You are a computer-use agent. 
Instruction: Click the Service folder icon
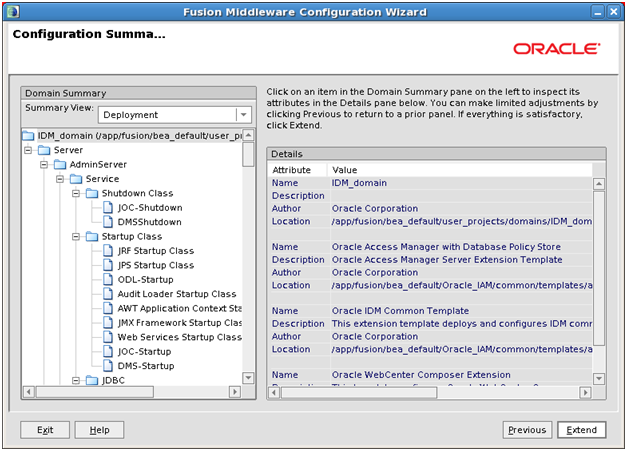76,179
